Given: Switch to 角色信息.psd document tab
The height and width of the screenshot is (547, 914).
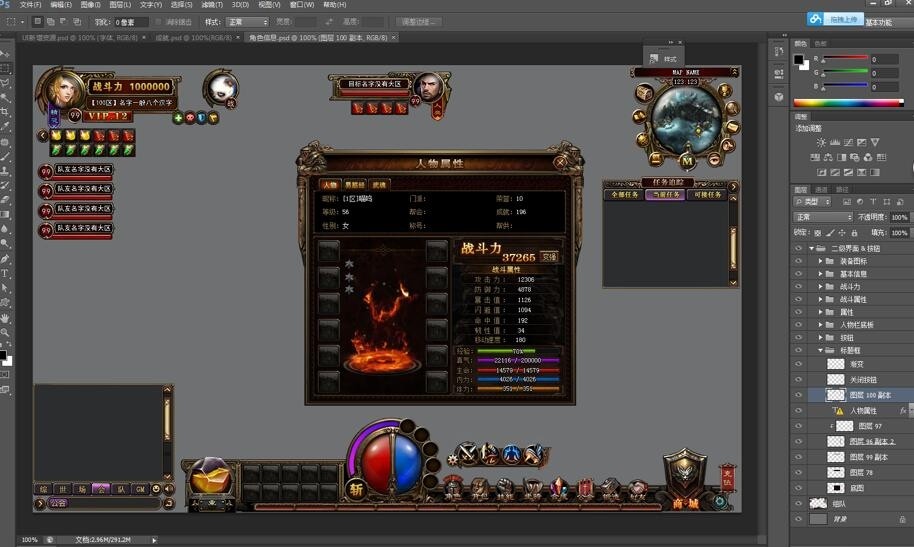Looking at the screenshot, I should pos(318,37).
